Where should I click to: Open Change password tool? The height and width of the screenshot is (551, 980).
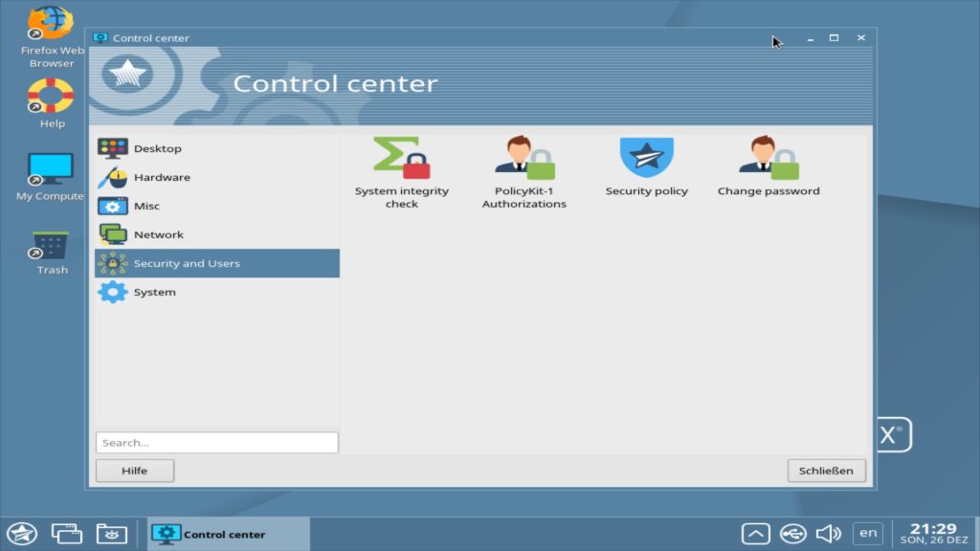pyautogui.click(x=768, y=166)
